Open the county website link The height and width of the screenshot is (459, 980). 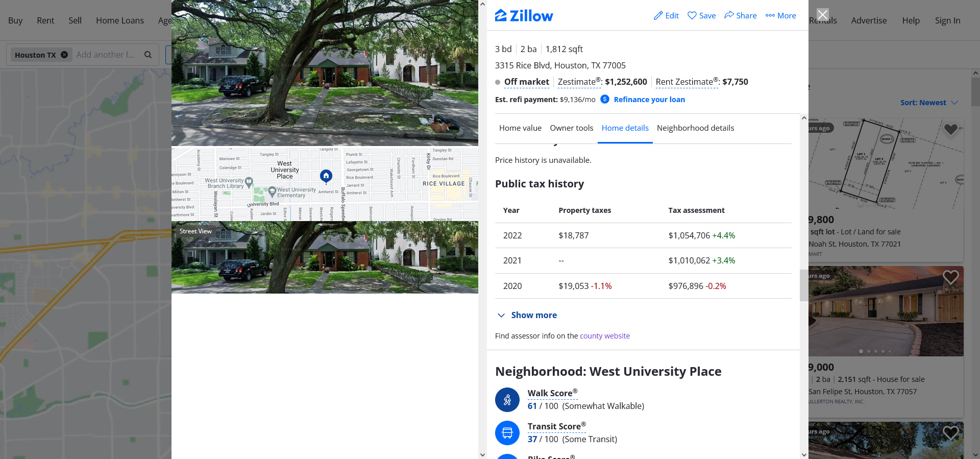tap(605, 336)
